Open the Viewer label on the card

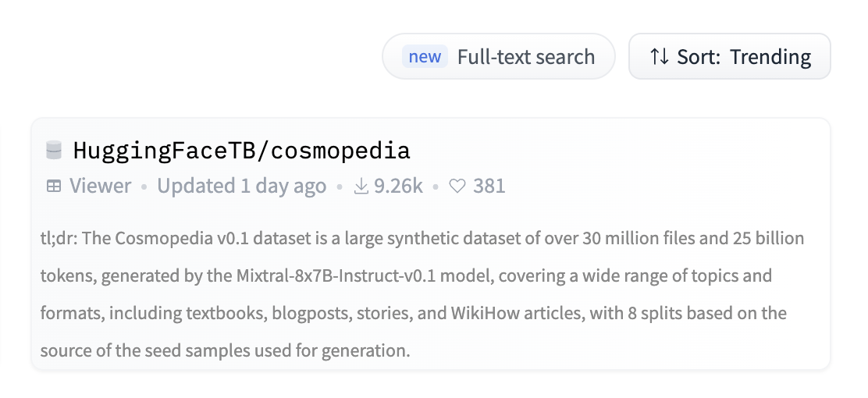point(100,186)
